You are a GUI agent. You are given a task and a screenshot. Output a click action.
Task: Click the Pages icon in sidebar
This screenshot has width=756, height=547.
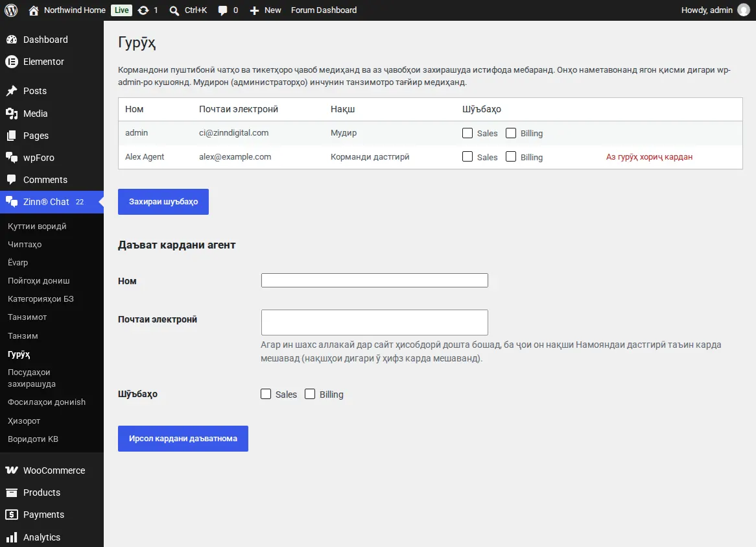pos(12,136)
